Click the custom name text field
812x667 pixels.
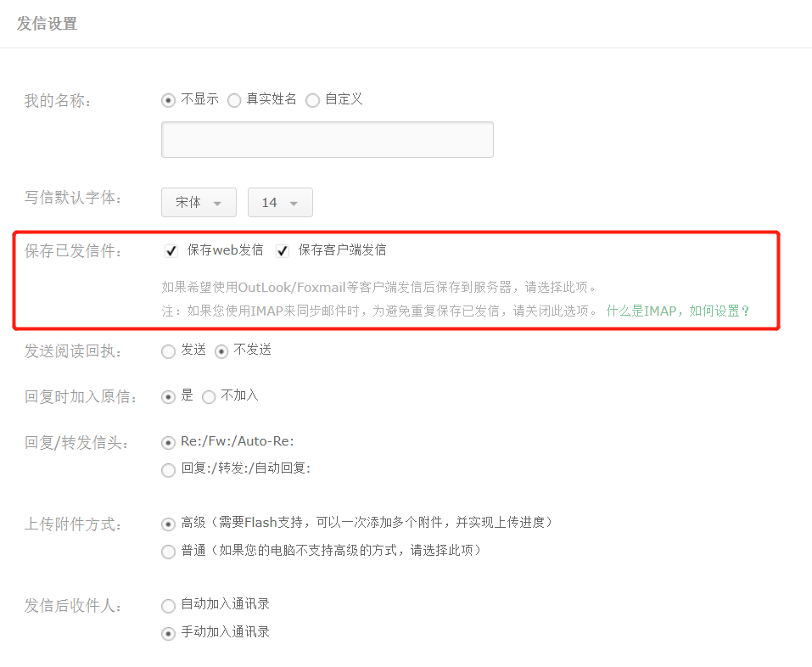(x=328, y=140)
